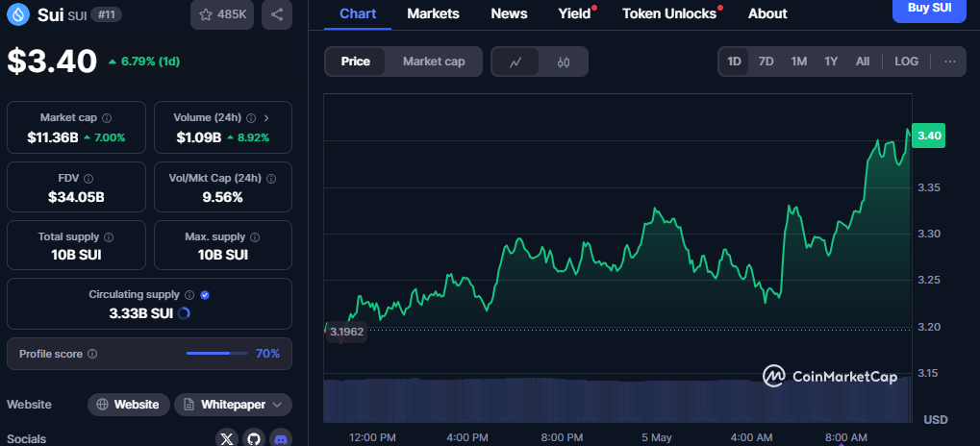
Task: Switch to the Yield tab
Action: pyautogui.click(x=574, y=13)
